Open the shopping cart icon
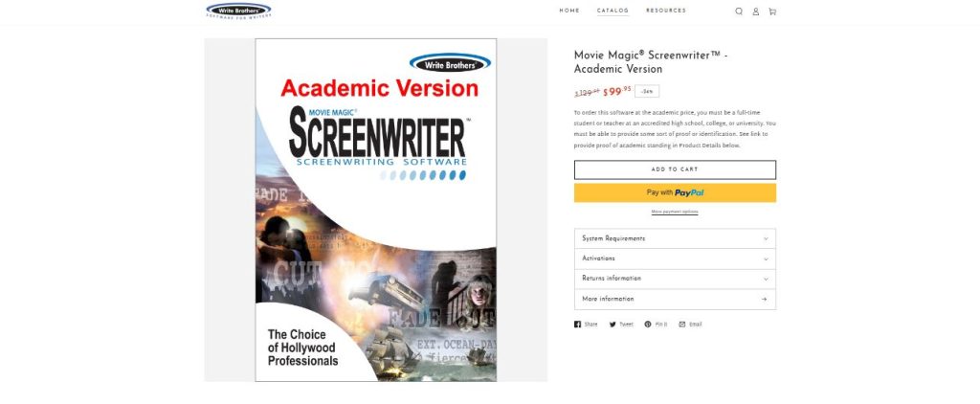This screenshot has width=980, height=404. tap(772, 11)
